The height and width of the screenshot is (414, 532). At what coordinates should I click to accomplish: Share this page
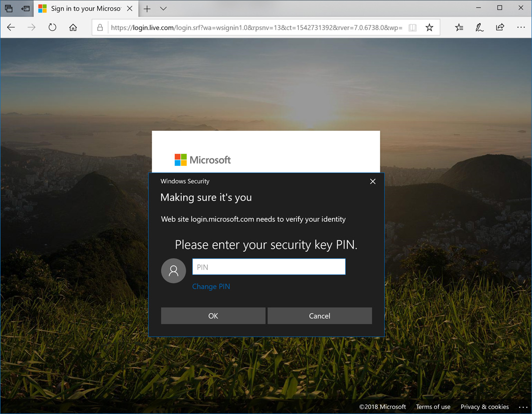point(500,28)
